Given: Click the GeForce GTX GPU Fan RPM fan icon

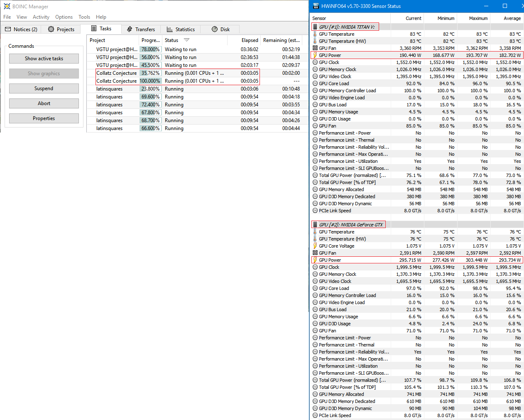Looking at the screenshot, I should click(x=315, y=253).
